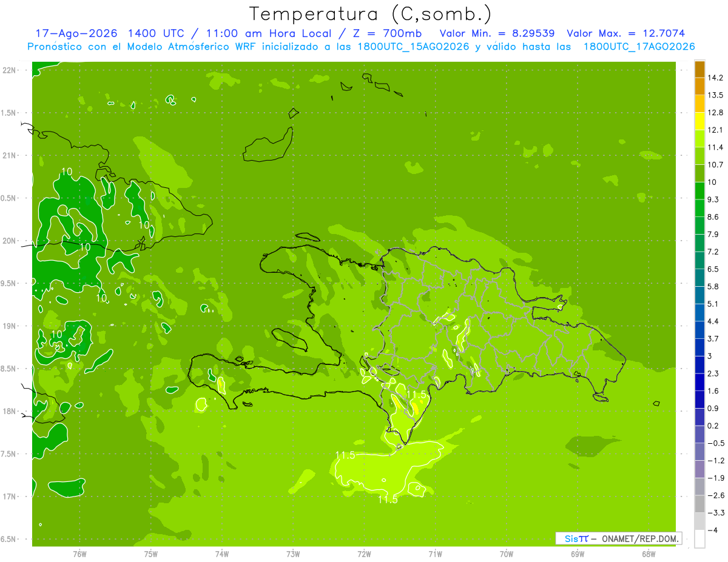The image size is (728, 562).
Task: Click colorbar label "-3.3"
Action: (x=716, y=513)
